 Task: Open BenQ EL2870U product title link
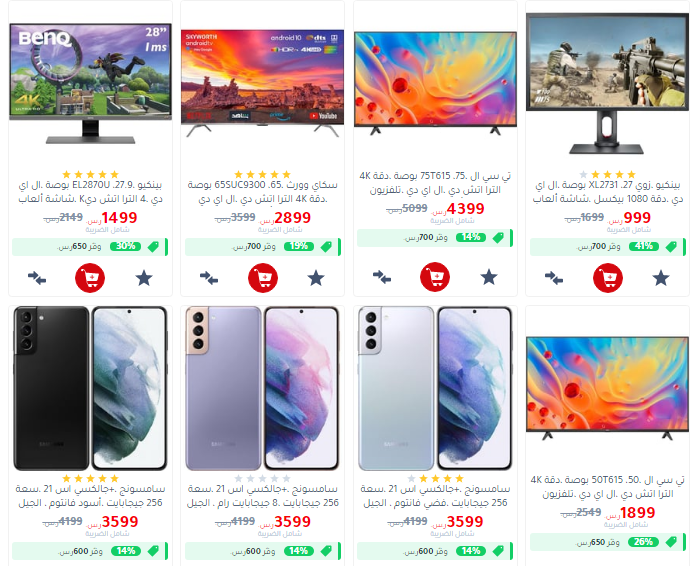click(90, 192)
